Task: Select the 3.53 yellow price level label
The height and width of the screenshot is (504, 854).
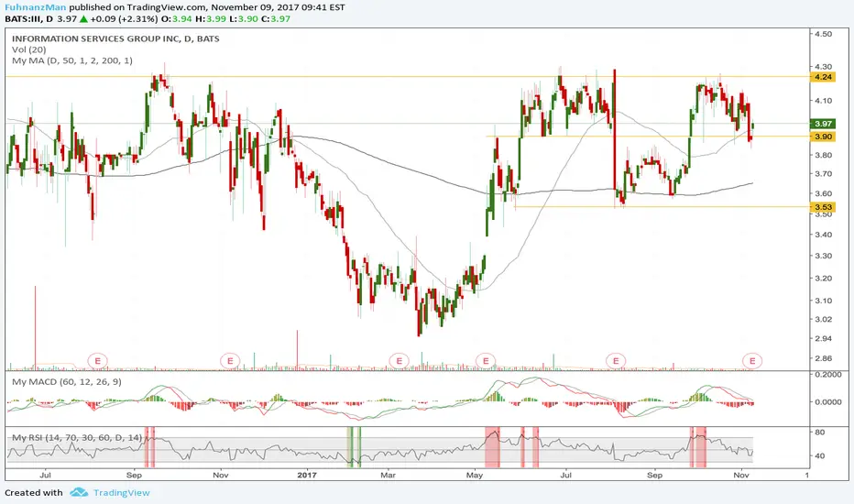Action: tap(823, 207)
